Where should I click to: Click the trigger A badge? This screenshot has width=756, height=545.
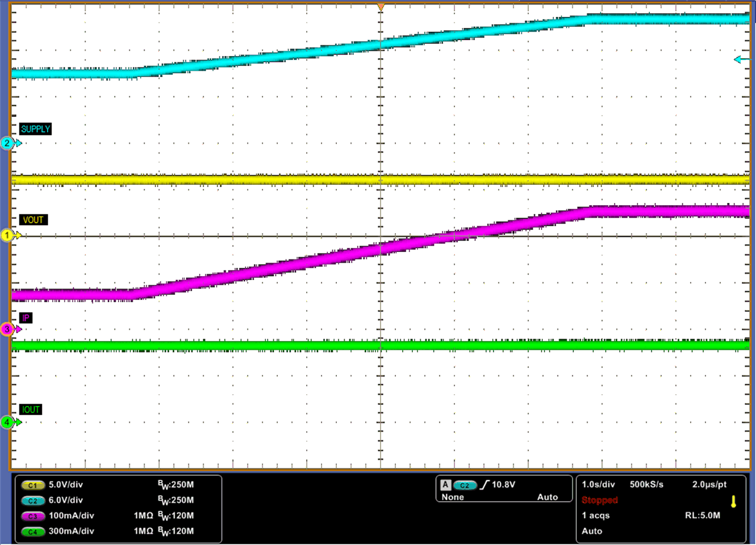tap(446, 485)
